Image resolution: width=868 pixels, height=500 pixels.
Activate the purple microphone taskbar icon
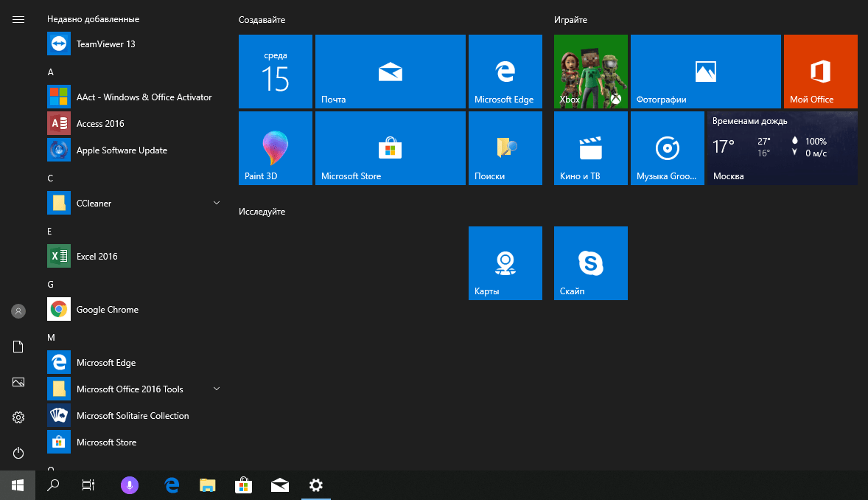click(x=130, y=485)
